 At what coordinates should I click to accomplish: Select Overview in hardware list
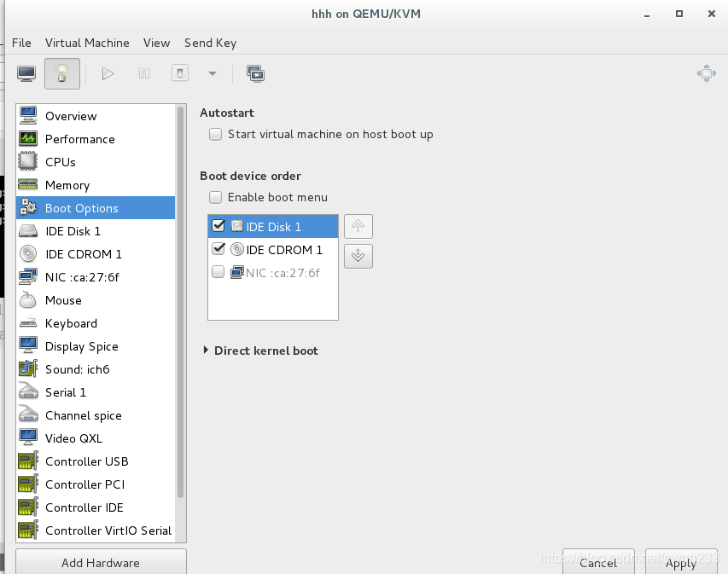96,116
